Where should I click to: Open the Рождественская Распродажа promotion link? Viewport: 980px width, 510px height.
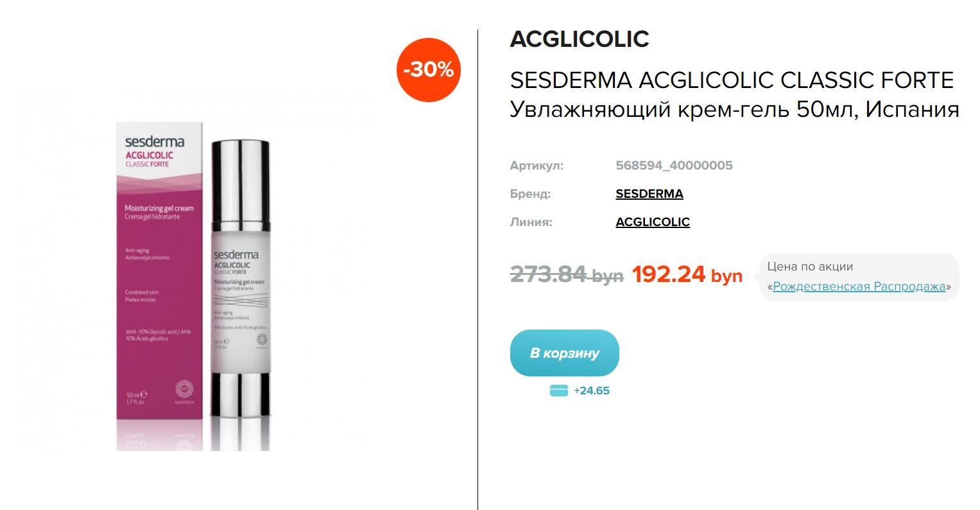pos(859,286)
